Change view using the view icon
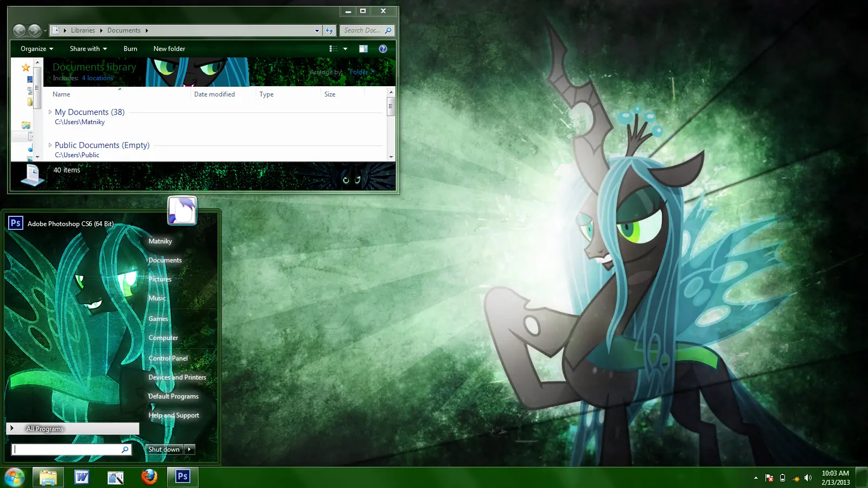 click(x=334, y=49)
